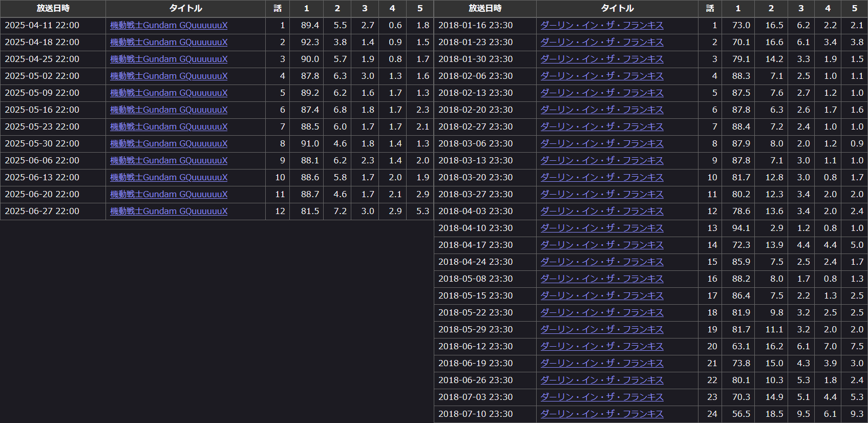Screen dimensions: 868x423
Task: Open the ダーリン・イン・ザ・フランキス link dated 2018-07-10
Action: point(602,414)
